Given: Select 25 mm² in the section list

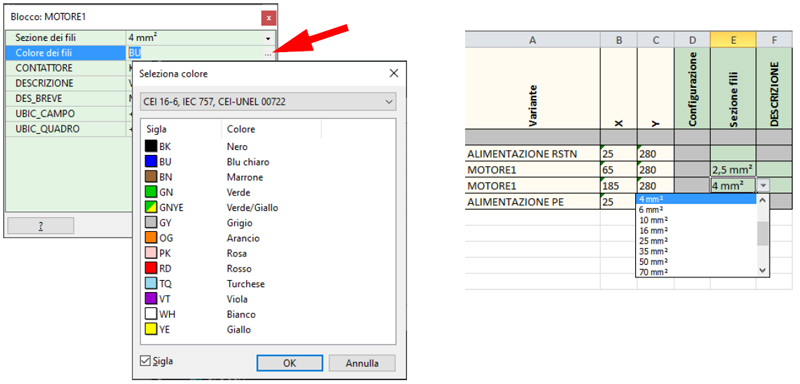Looking at the screenshot, I should (653, 241).
